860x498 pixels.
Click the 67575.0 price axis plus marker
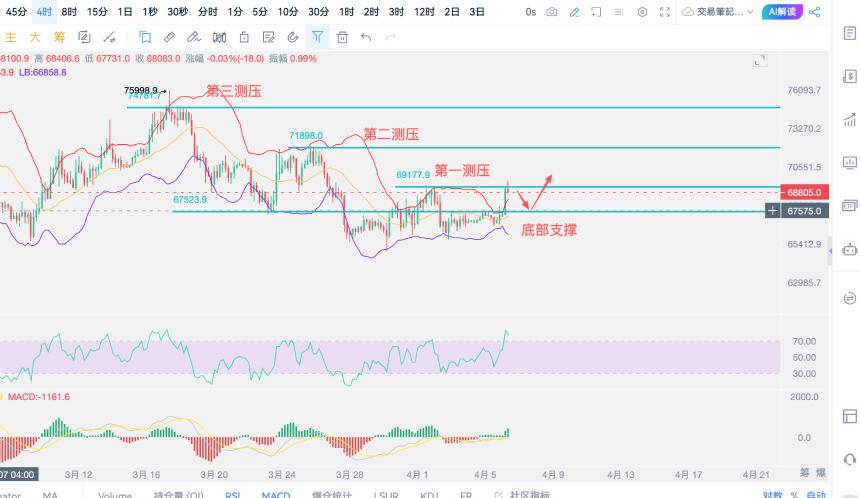pyautogui.click(x=772, y=211)
